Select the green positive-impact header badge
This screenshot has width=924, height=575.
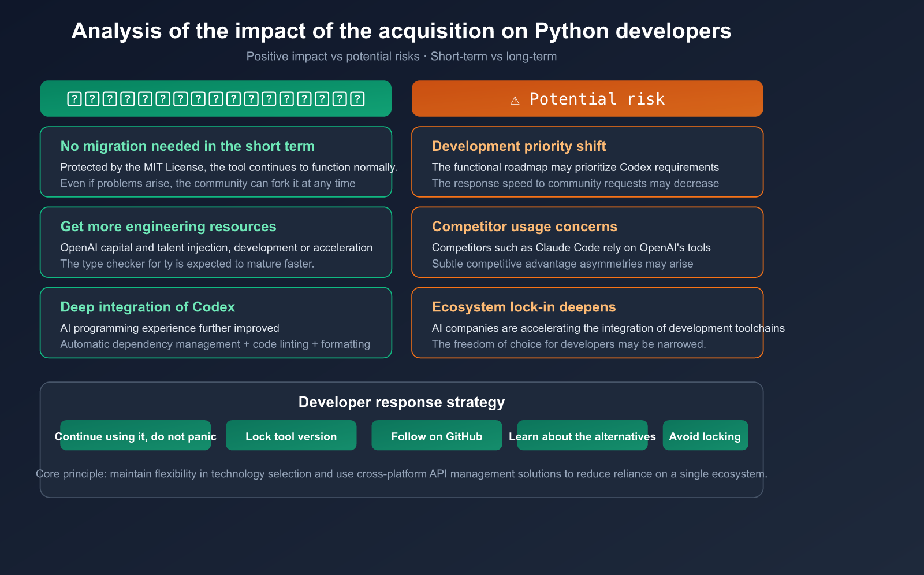click(215, 98)
